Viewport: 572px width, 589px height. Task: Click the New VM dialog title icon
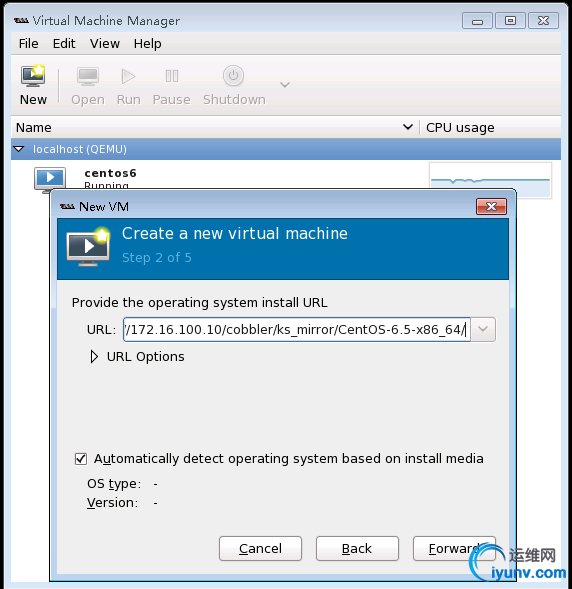pyautogui.click(x=67, y=207)
